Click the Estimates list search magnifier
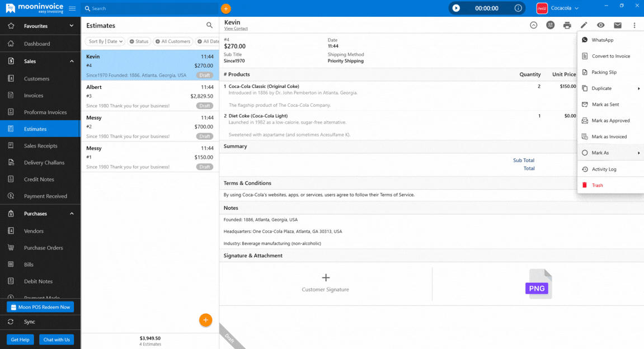 [209, 25]
